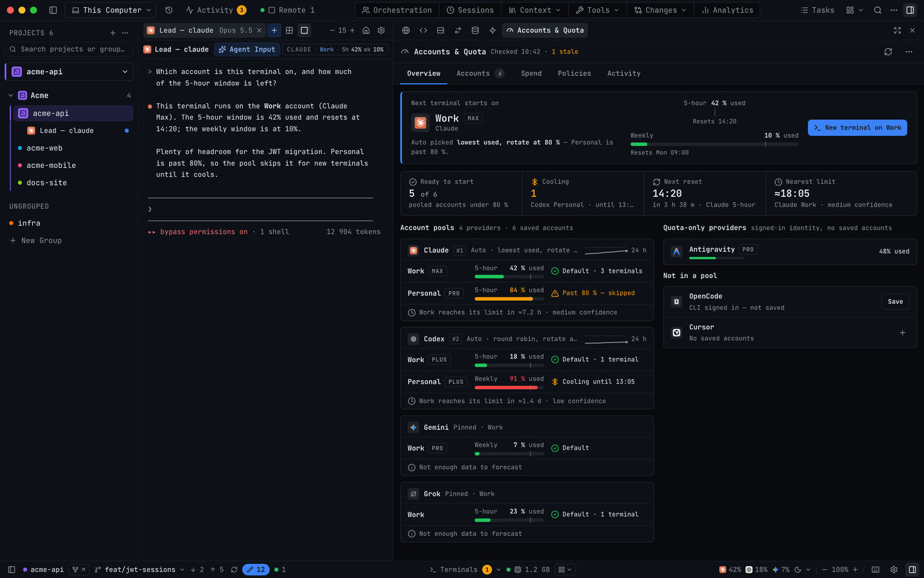
Task: Open the Context dropdown menu
Action: [x=535, y=10]
